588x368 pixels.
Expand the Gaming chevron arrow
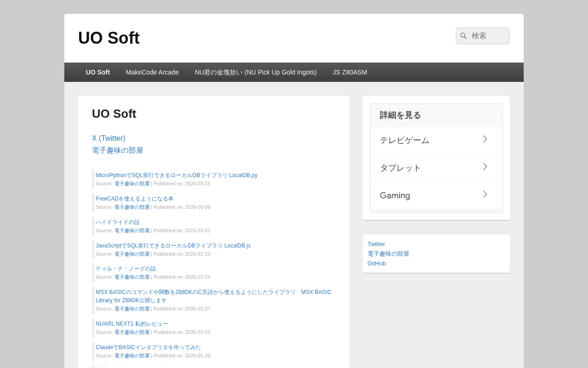pyautogui.click(x=485, y=194)
